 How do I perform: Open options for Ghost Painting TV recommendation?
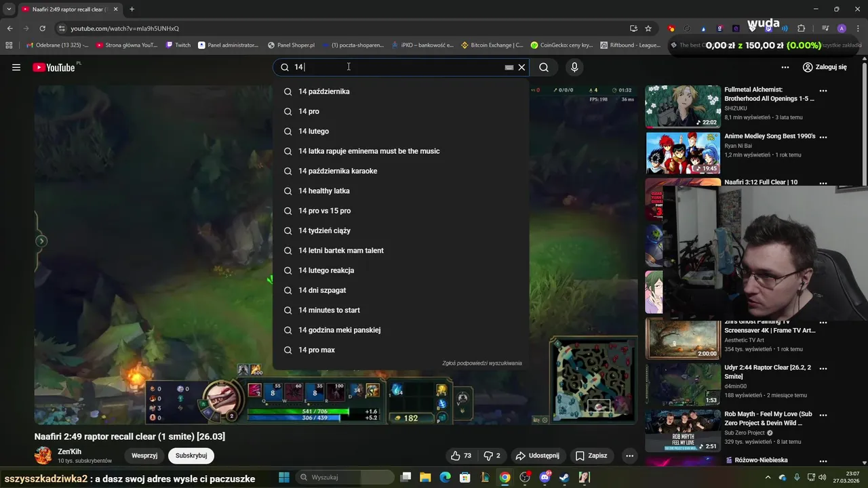(x=823, y=323)
